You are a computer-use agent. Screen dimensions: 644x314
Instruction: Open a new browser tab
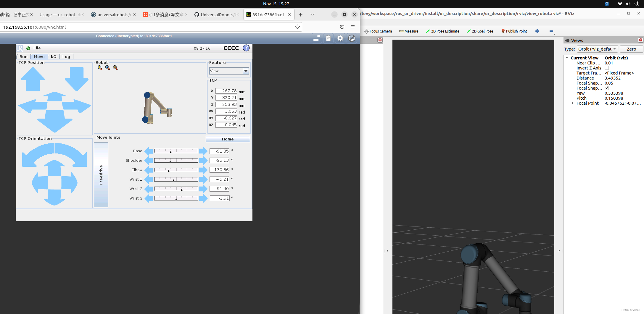301,14
